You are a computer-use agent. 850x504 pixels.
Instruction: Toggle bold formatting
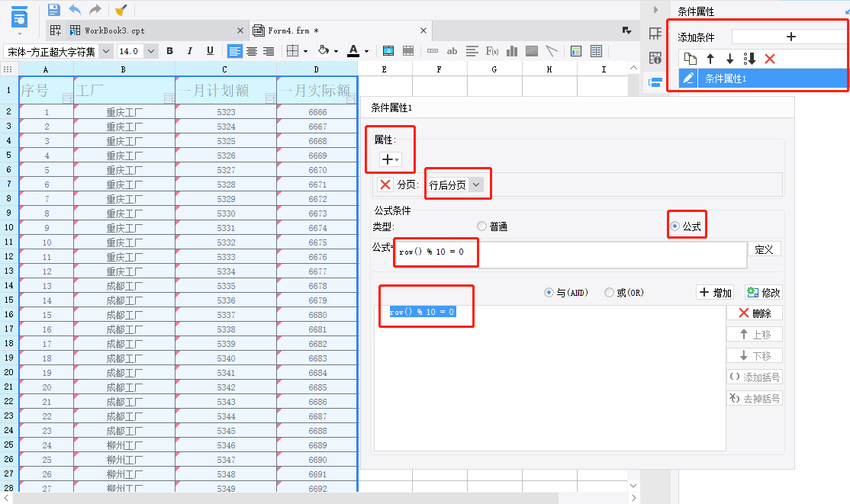[x=169, y=51]
